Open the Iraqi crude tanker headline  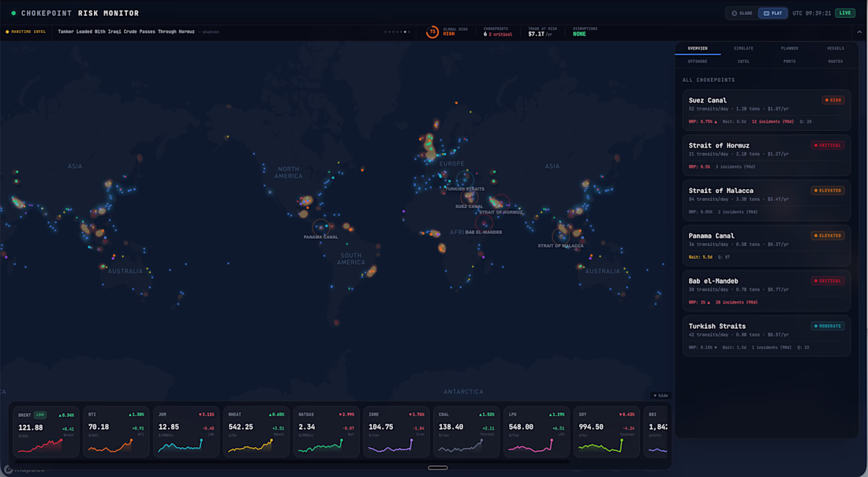coord(126,32)
